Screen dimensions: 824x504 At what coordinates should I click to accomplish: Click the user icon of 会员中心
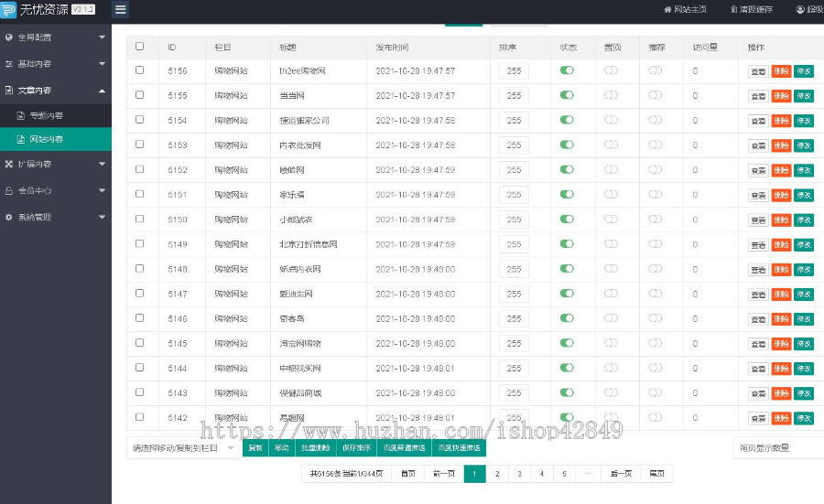(x=9, y=190)
